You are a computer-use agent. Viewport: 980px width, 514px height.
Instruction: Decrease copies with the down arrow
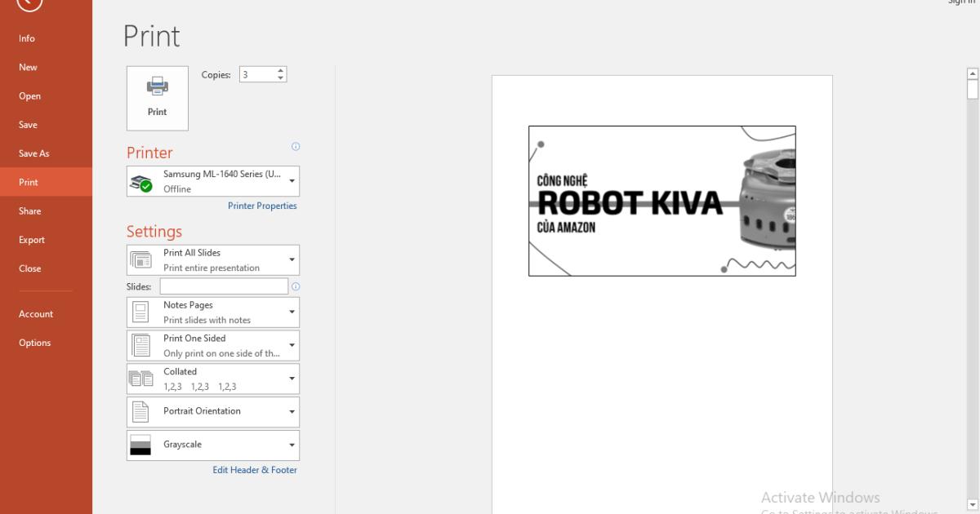pos(281,78)
